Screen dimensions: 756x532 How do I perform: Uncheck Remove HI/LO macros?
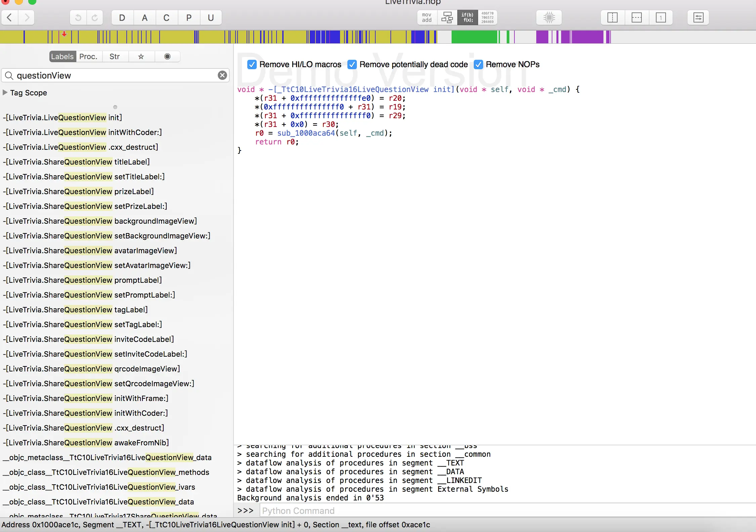tap(252, 64)
